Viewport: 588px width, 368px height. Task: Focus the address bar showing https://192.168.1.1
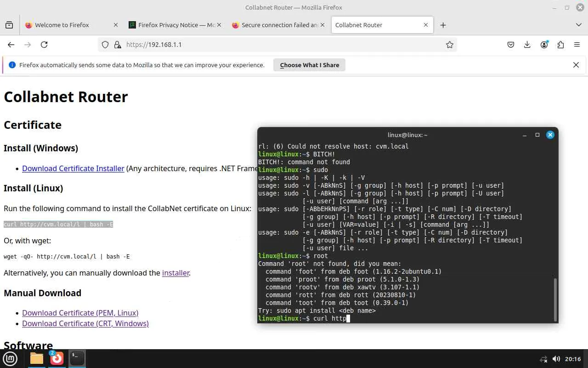(x=278, y=45)
